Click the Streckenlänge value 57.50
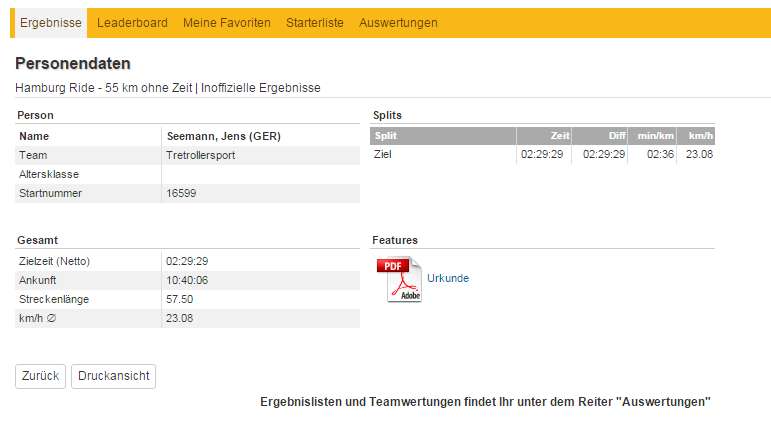Screen dimensions: 771x432 [x=179, y=299]
